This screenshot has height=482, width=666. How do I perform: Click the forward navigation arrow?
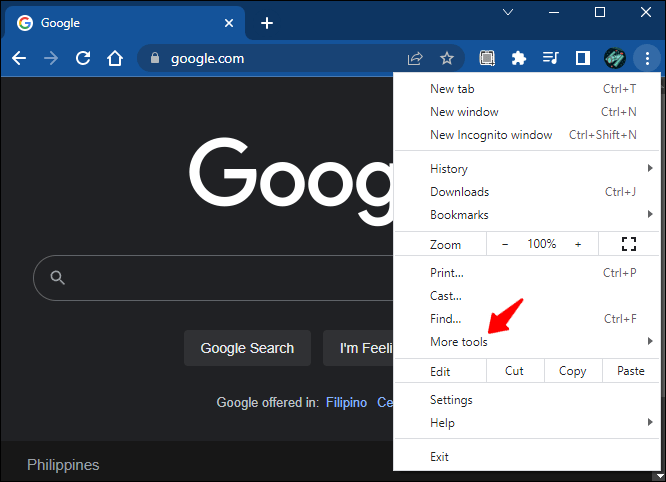pos(51,58)
